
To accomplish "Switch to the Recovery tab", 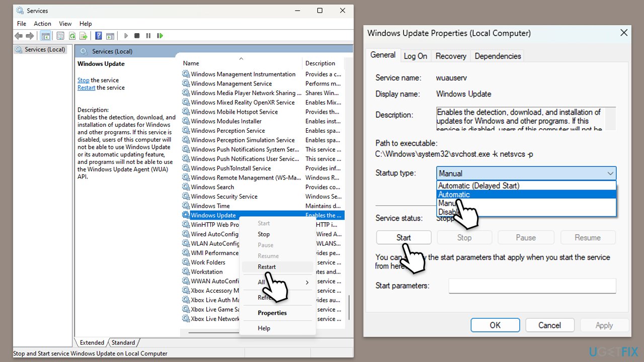I will click(451, 56).
